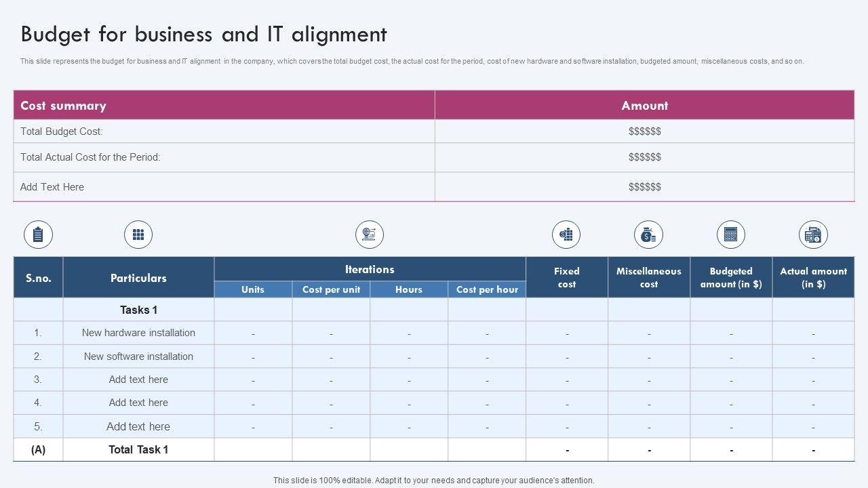Click the 'Budgeted amount (in $)' header

[731, 277]
